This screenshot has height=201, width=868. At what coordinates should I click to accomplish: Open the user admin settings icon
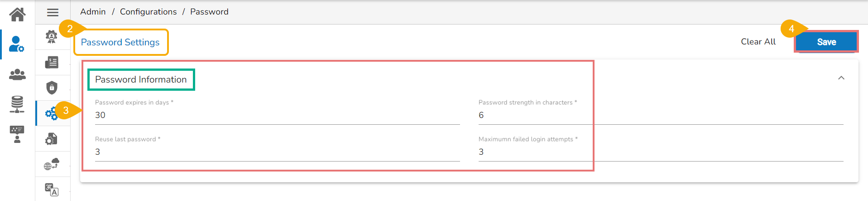[17, 44]
